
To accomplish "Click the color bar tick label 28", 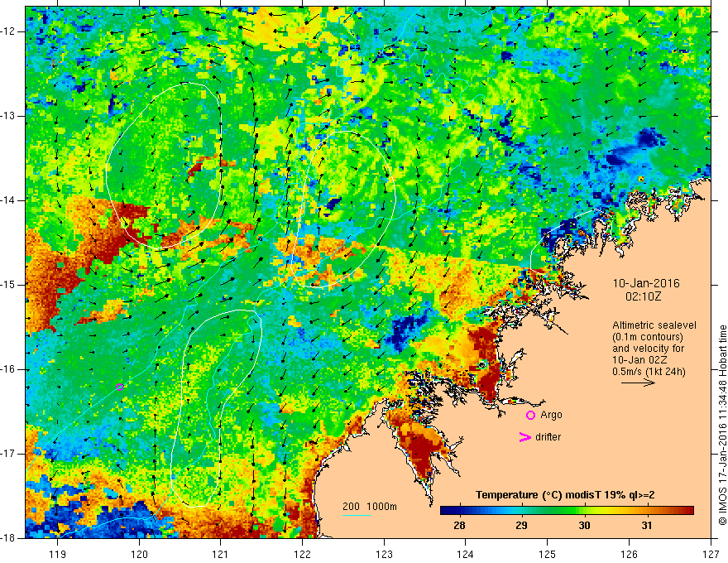I will [459, 526].
